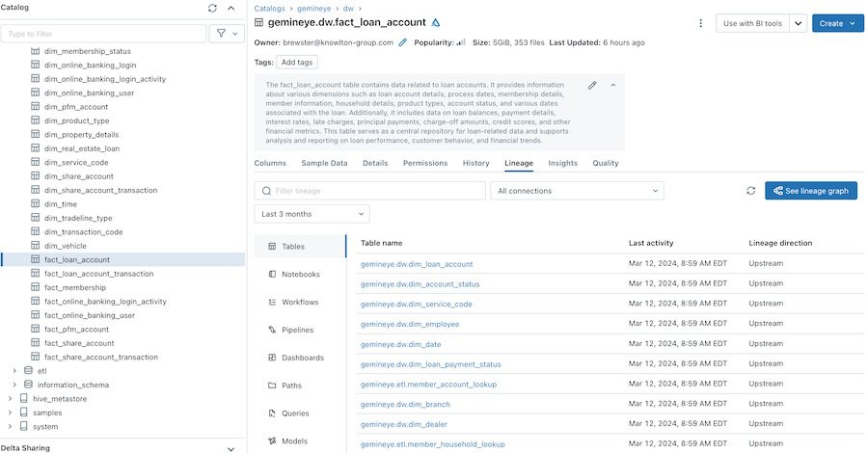The height and width of the screenshot is (453, 868).
Task: Open gemineye.dw.dim_account_status link
Action: [420, 284]
